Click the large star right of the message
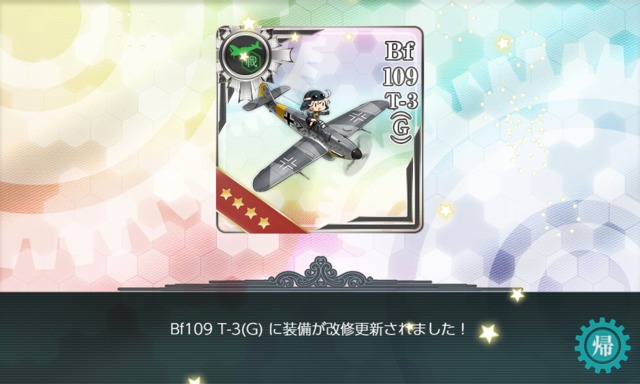The height and width of the screenshot is (384, 640). 488,333
